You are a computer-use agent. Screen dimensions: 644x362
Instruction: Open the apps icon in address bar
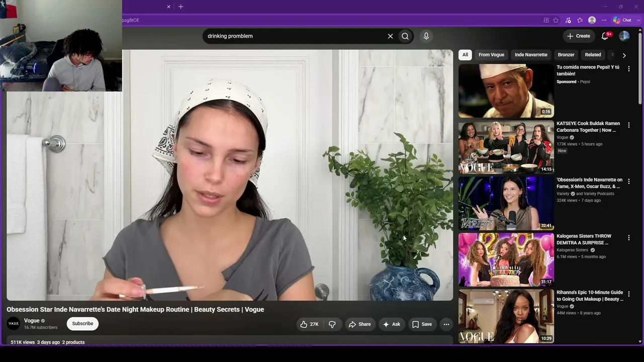click(546, 20)
